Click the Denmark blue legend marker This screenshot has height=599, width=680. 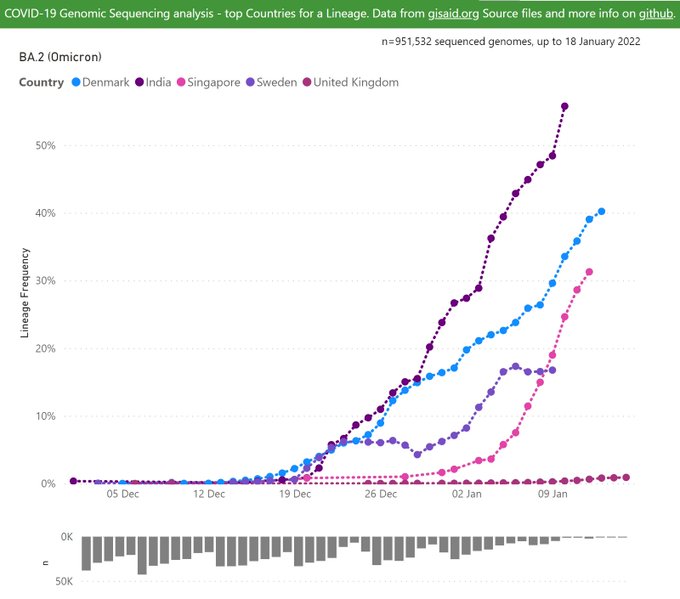coord(75,82)
